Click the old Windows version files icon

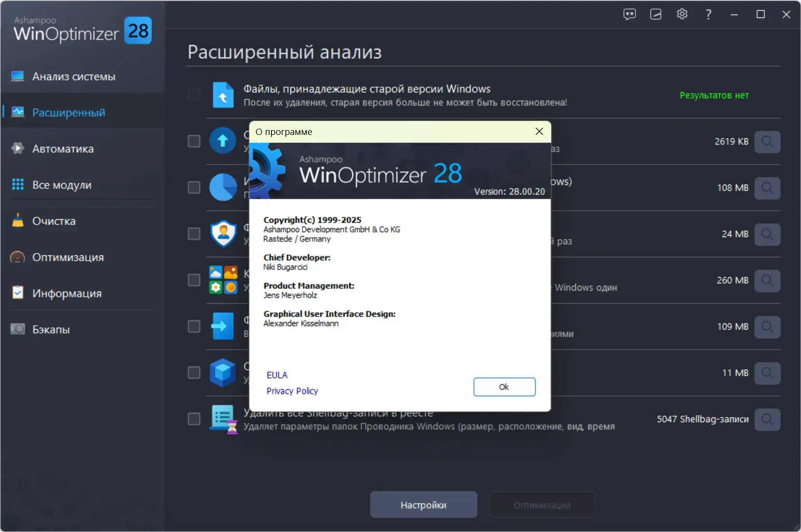click(223, 95)
